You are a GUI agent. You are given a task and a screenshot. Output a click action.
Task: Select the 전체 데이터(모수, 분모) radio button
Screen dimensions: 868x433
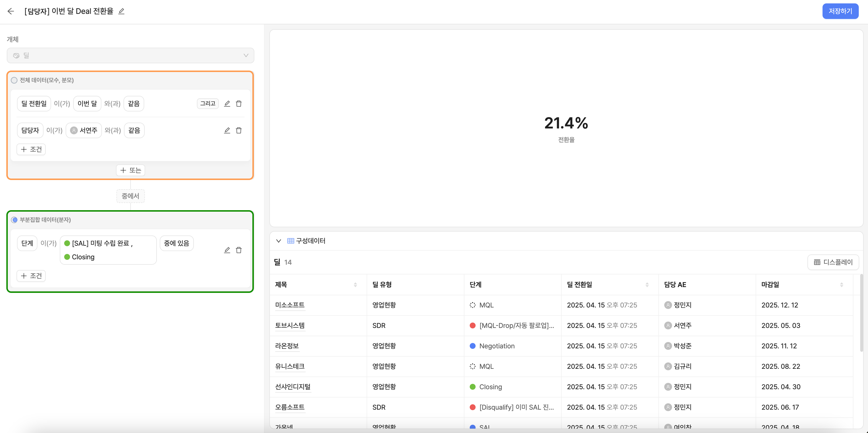14,80
